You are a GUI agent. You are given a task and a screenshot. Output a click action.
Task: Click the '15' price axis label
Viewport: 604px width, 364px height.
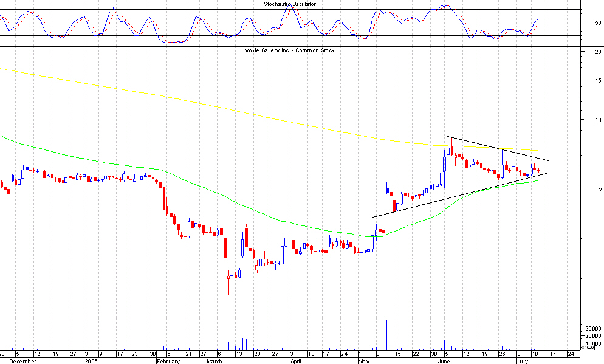pos(598,80)
